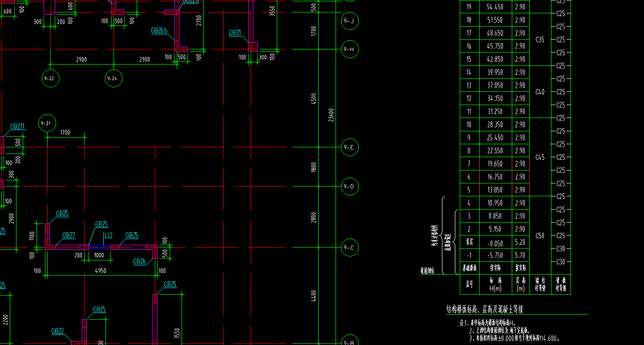Image resolution: width=644 pixels, height=345 pixels.
Task: Click the GBZ7 column label
Action: click(69, 235)
